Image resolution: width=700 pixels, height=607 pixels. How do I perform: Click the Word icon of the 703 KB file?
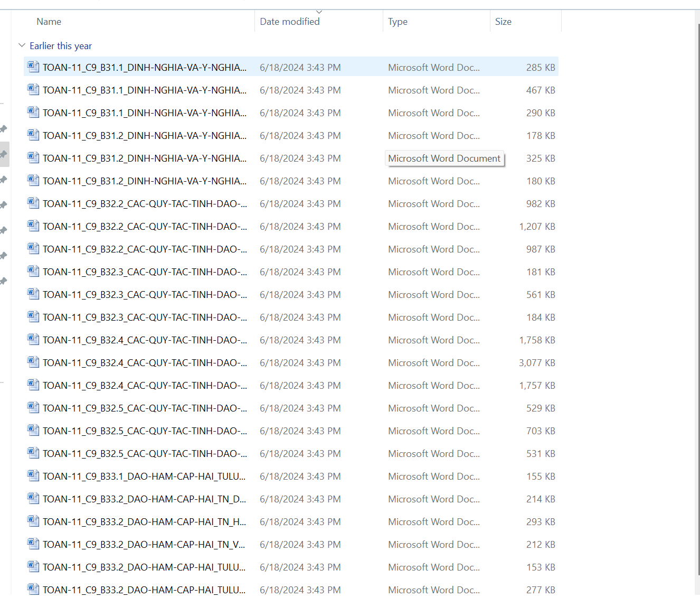(33, 431)
